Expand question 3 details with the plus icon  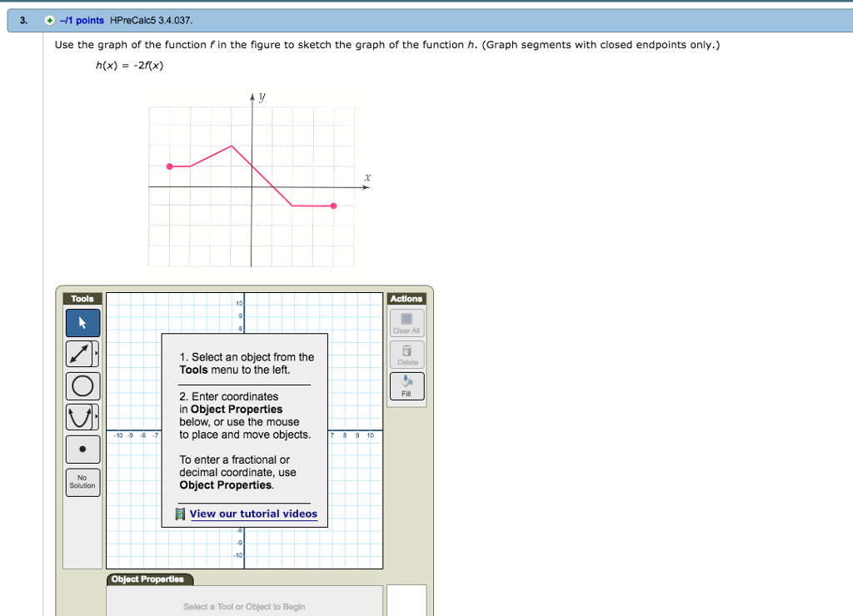coord(48,18)
